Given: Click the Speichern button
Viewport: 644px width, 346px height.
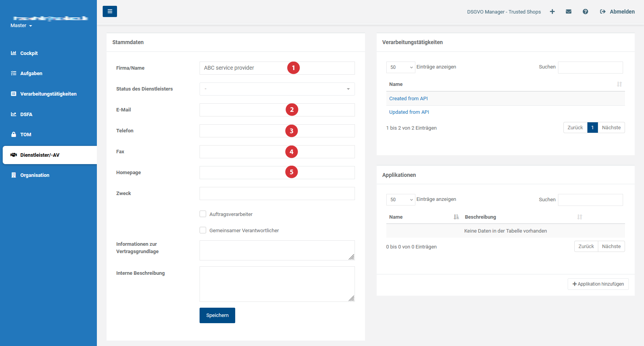Looking at the screenshot, I should [x=217, y=315].
